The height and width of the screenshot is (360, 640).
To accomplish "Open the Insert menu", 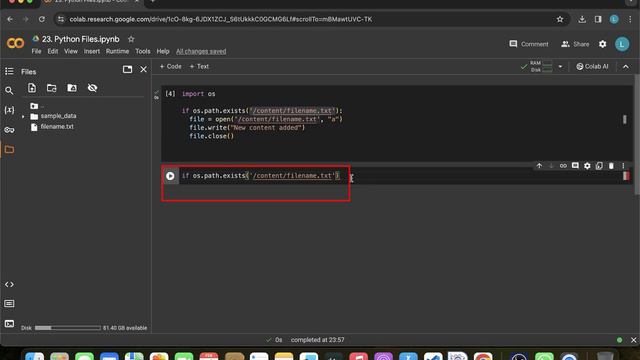I will pos(92,51).
